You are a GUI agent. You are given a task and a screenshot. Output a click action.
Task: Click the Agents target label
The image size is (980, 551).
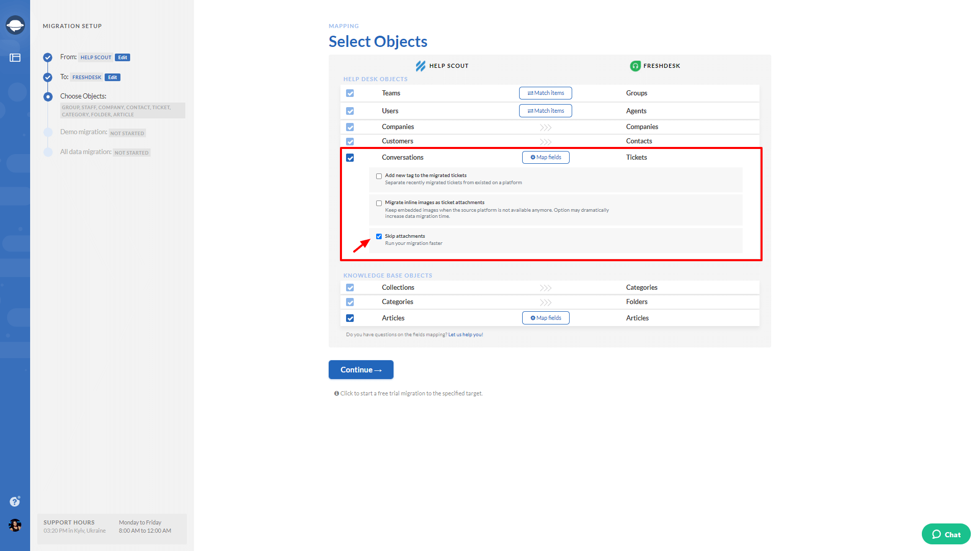coord(636,111)
